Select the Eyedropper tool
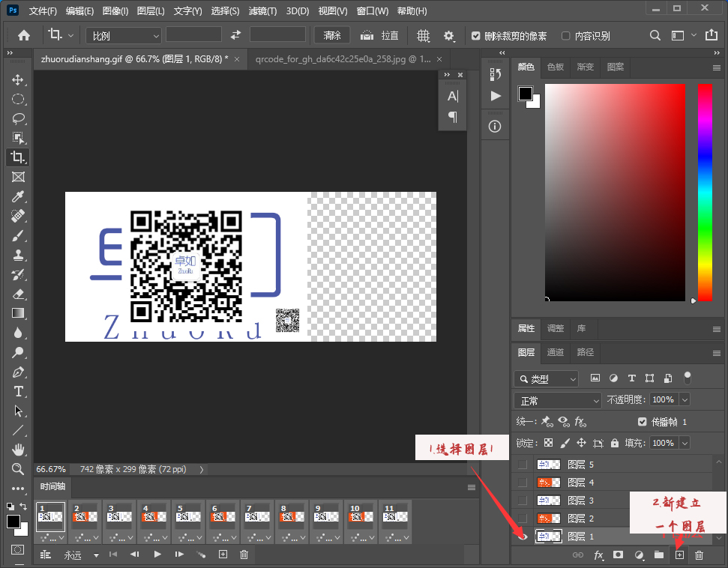Image resolution: width=728 pixels, height=568 pixels. click(18, 196)
